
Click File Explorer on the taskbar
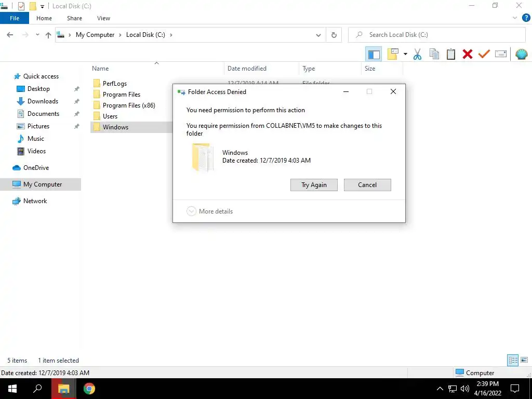coord(63,389)
